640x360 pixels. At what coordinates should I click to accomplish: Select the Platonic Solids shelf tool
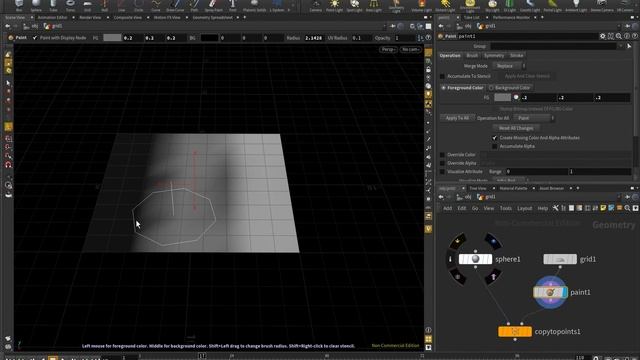[254, 5]
